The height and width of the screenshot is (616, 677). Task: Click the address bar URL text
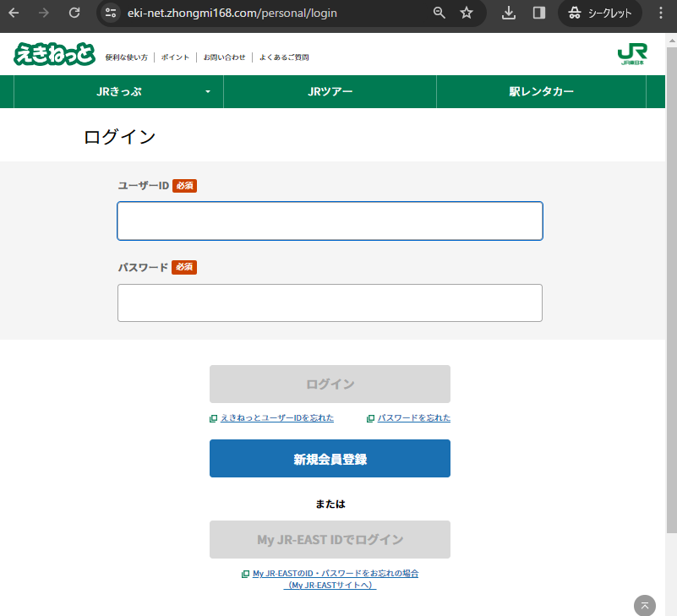[232, 13]
